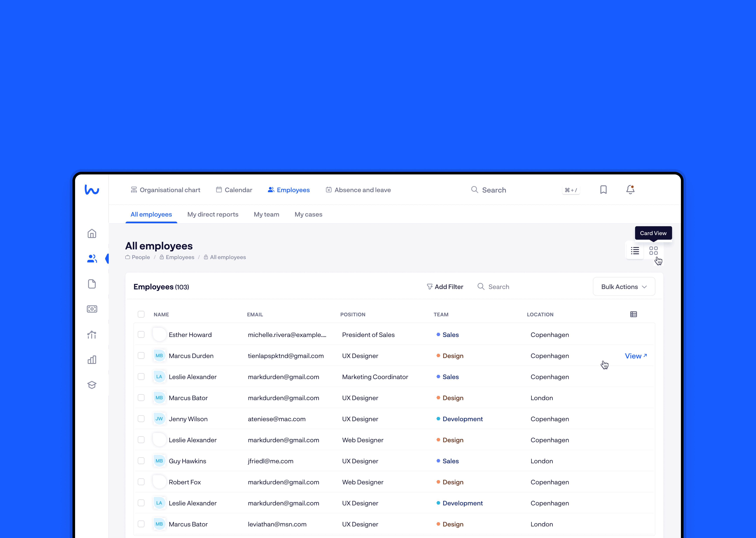Open Organisational chart in top nav
The width and height of the screenshot is (756, 538).
pyautogui.click(x=166, y=190)
